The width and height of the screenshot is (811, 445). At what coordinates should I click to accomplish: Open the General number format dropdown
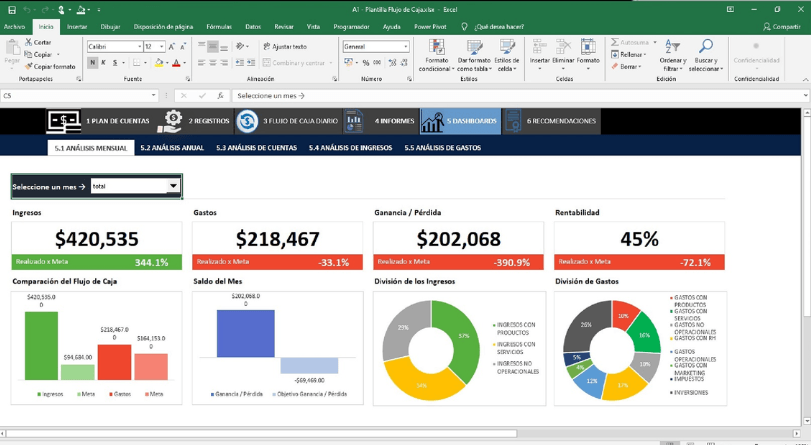(406, 47)
